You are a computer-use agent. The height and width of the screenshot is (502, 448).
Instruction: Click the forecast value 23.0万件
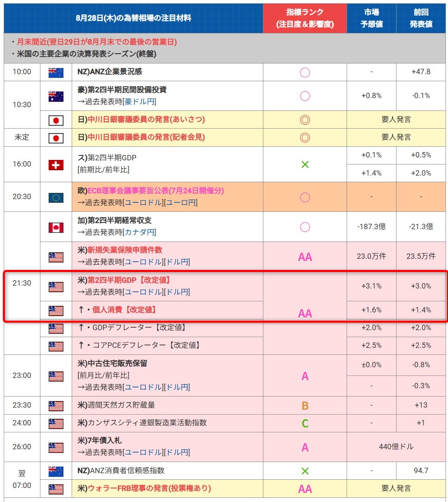coord(371,256)
